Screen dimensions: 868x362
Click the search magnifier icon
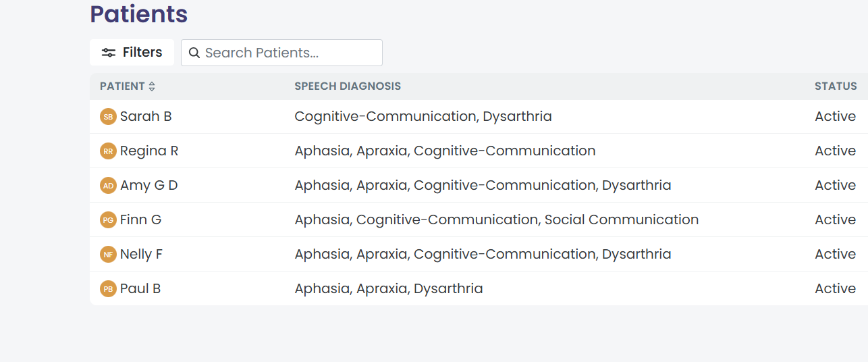(194, 53)
